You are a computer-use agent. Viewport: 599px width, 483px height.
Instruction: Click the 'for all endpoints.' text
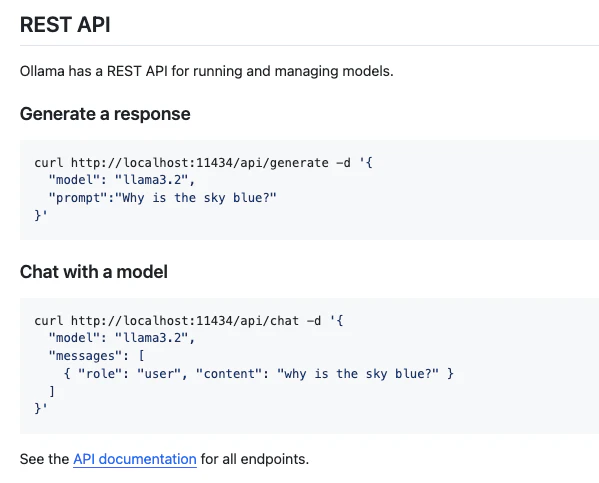255,459
